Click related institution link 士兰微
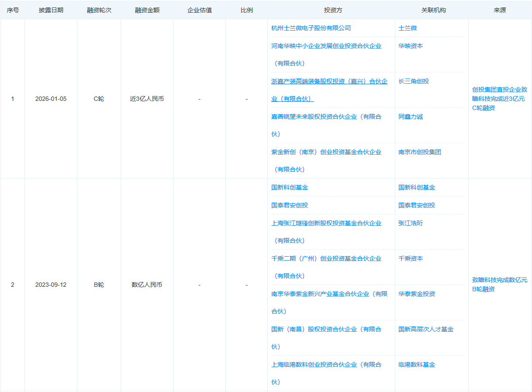 click(408, 28)
